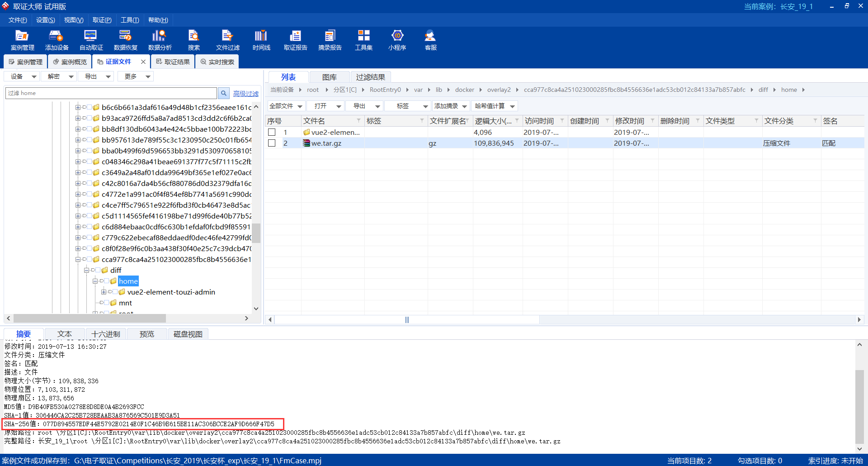Expand the vue2-element-touzi-admin tree node
The image size is (868, 466).
coord(104,292)
